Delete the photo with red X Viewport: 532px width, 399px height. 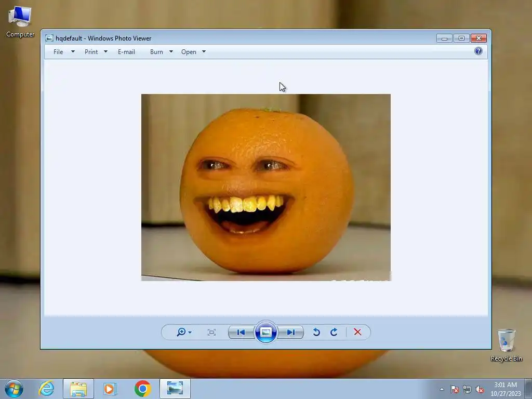[357, 332]
